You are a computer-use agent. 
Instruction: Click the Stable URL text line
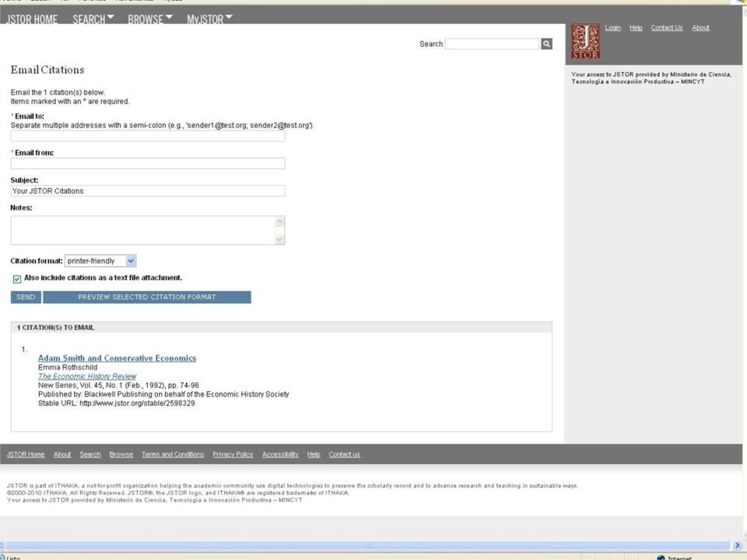[x=116, y=404]
